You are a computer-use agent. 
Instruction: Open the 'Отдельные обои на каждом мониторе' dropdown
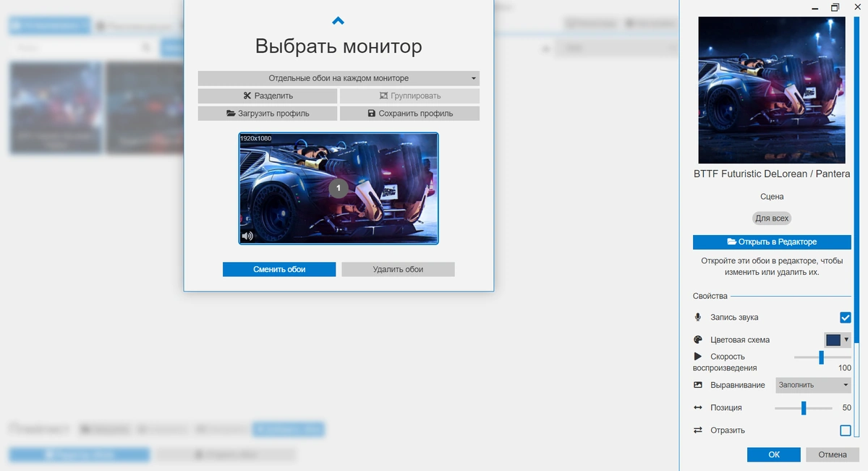point(339,78)
